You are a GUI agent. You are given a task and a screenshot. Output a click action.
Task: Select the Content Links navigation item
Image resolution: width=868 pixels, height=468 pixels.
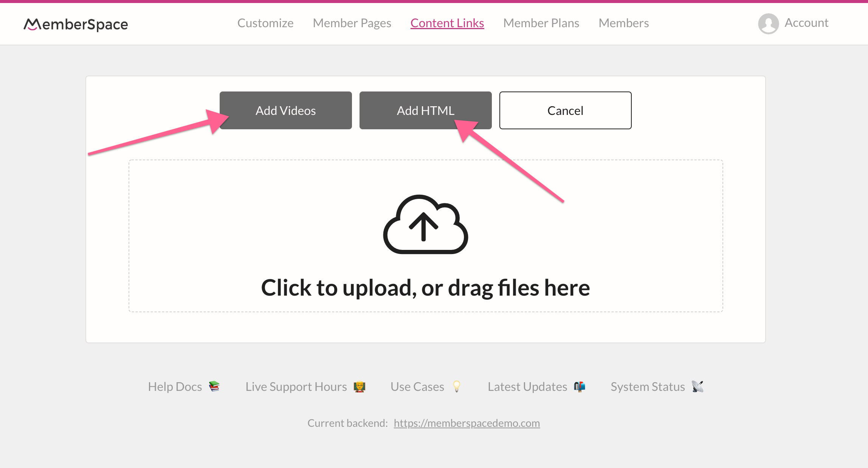(447, 23)
